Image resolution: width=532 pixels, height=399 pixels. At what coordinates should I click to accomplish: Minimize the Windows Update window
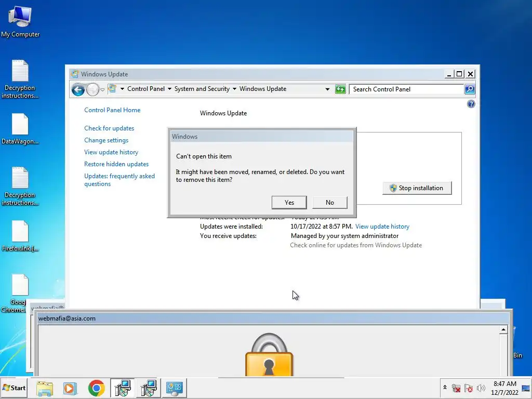tap(449, 74)
